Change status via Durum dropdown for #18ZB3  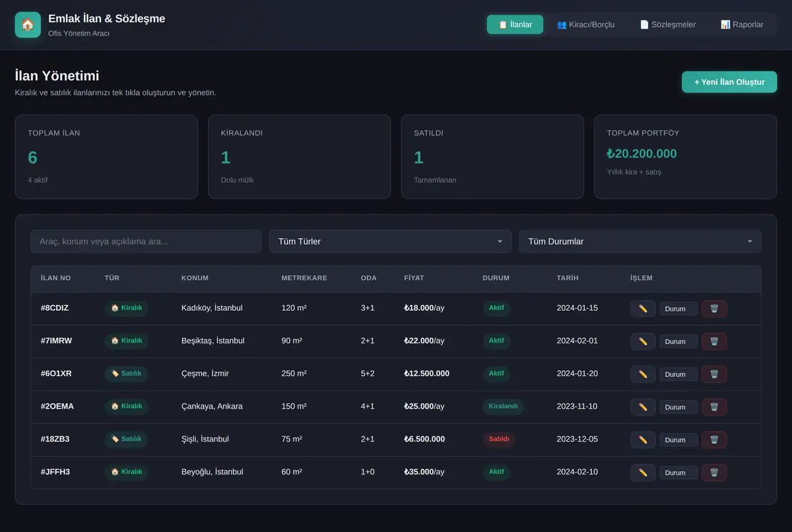click(x=678, y=440)
